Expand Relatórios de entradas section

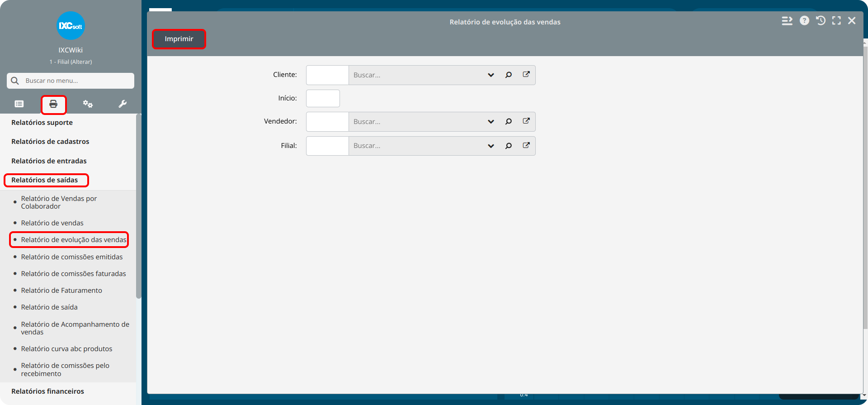[49, 161]
